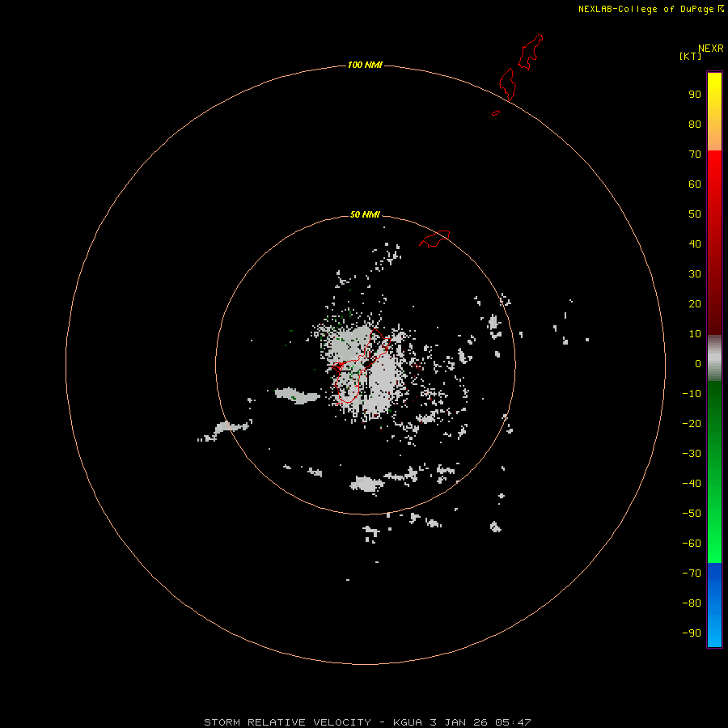Click the -20 value on velocity scale

(692, 424)
